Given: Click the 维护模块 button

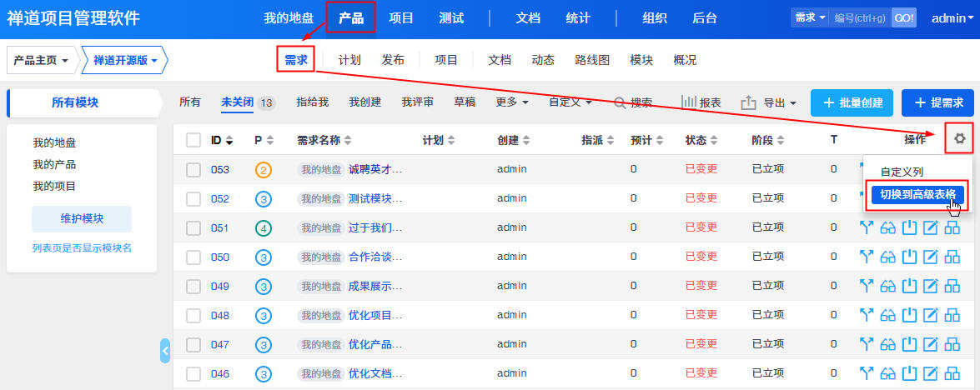Looking at the screenshot, I should 82,219.
